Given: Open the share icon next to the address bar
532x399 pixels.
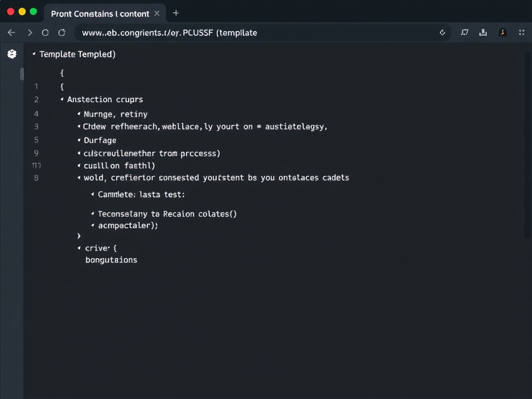Looking at the screenshot, I should click(464, 32).
